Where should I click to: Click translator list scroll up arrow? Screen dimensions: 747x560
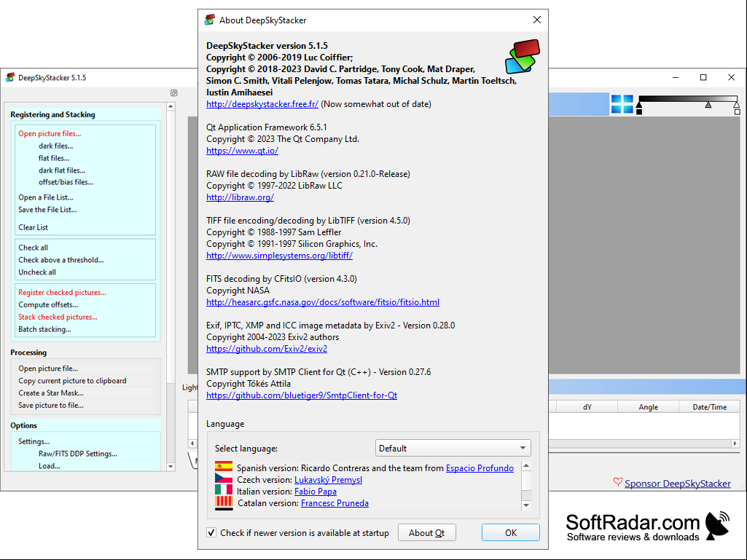point(526,466)
